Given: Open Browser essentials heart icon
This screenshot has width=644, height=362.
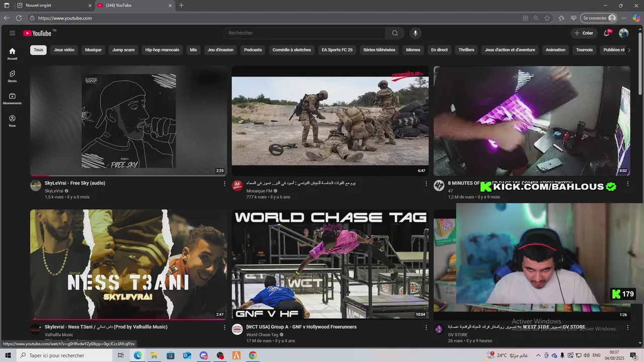Looking at the screenshot, I should (574, 18).
